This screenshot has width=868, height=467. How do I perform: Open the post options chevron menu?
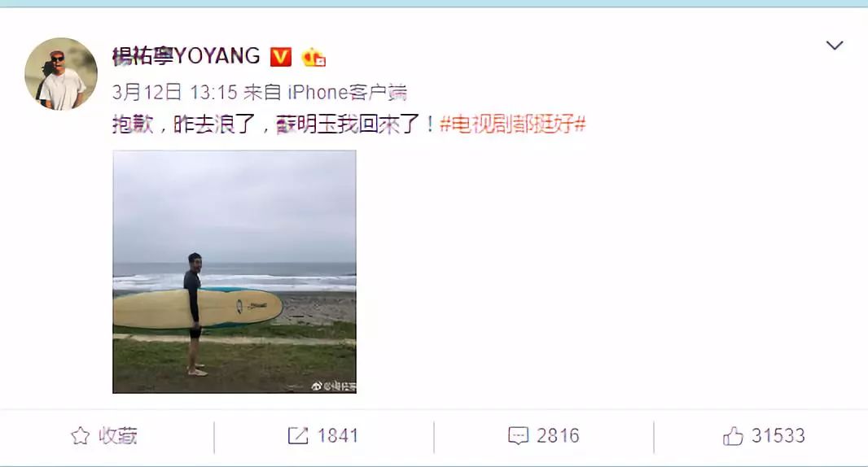click(x=835, y=46)
